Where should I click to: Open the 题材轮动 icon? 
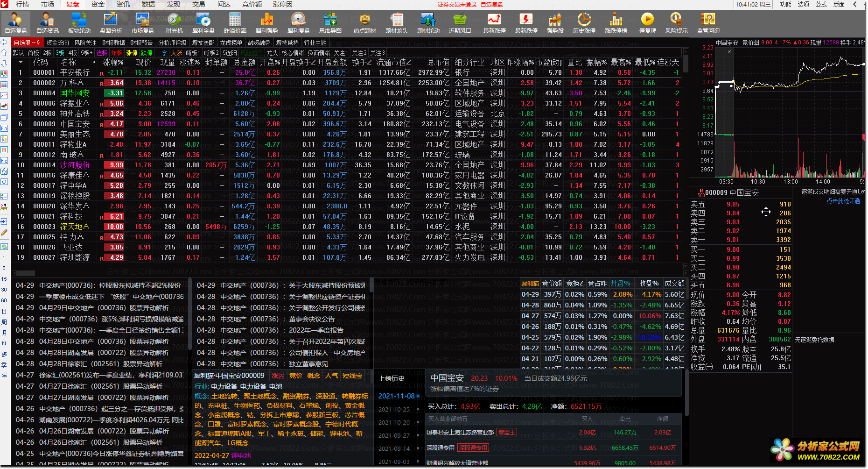[428, 22]
